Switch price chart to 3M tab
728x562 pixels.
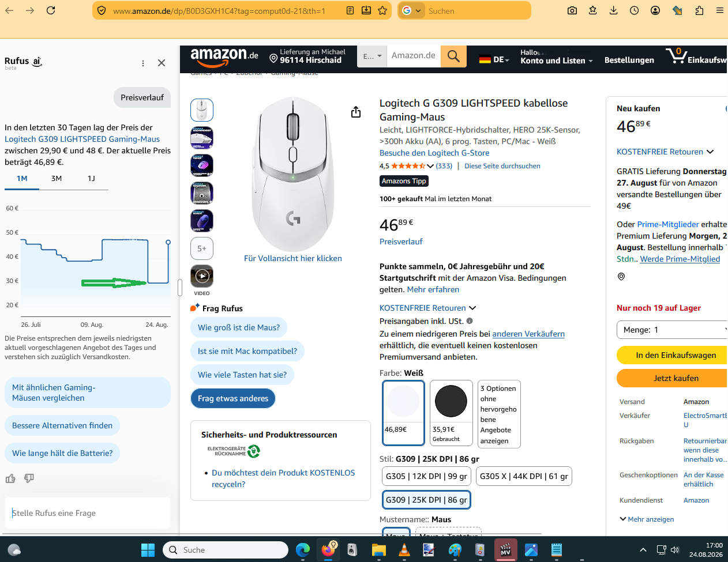coord(57,179)
